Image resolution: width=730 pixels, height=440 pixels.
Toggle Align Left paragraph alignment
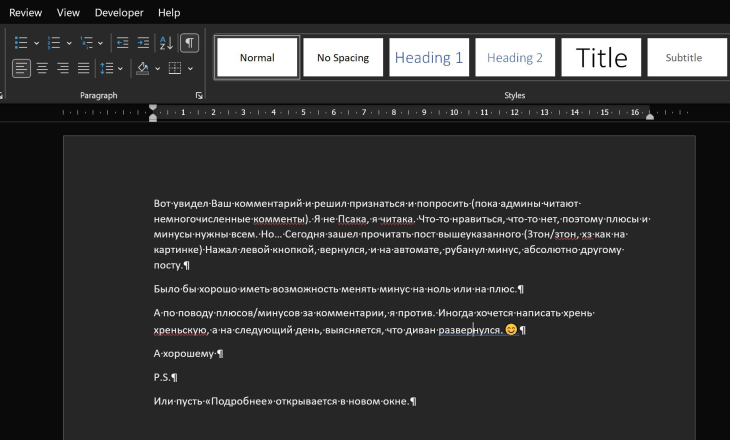point(21,68)
